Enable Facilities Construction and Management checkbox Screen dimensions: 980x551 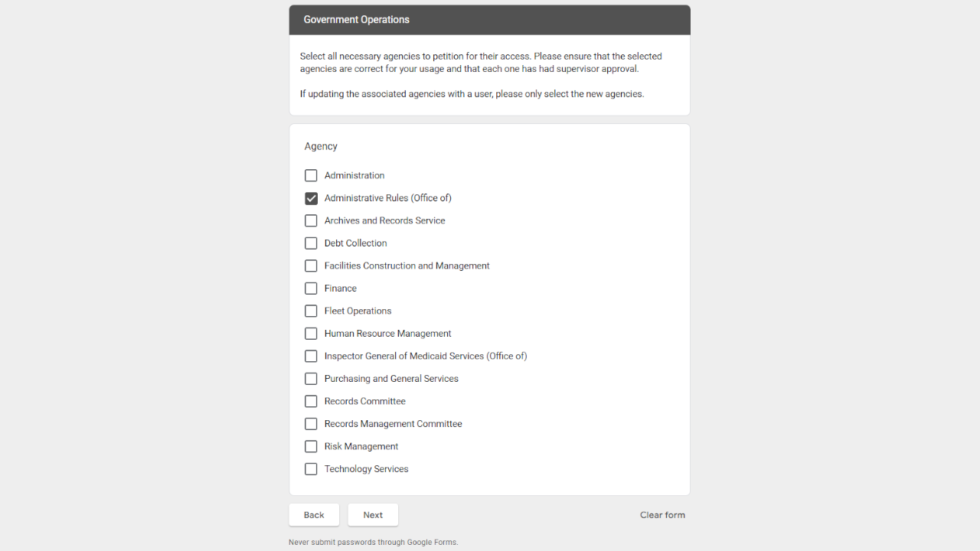click(x=311, y=266)
